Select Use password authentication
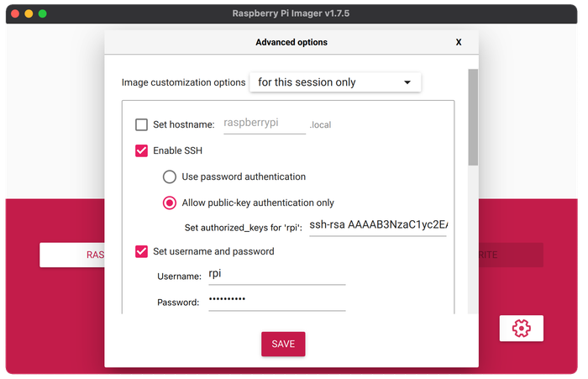The height and width of the screenshot is (379, 588). [x=170, y=176]
